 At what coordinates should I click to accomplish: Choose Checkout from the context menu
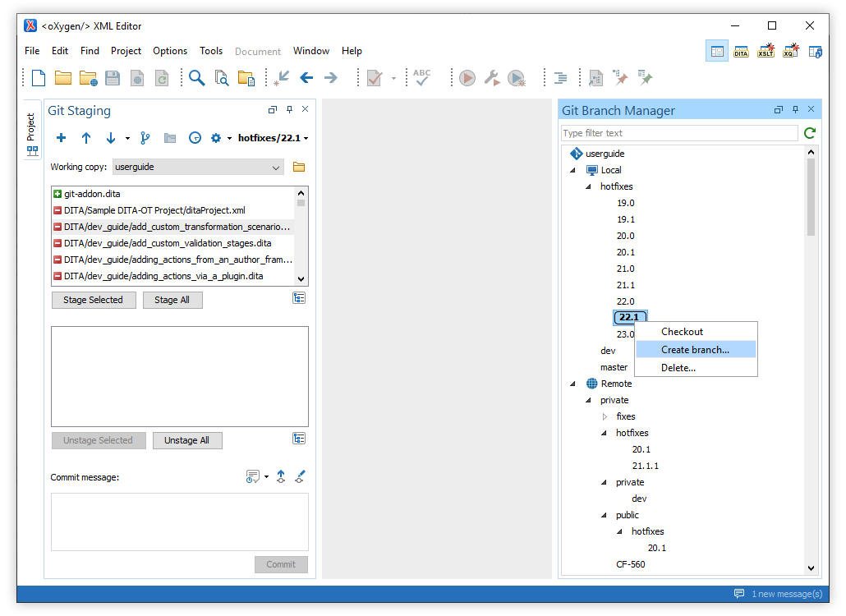coord(696,332)
